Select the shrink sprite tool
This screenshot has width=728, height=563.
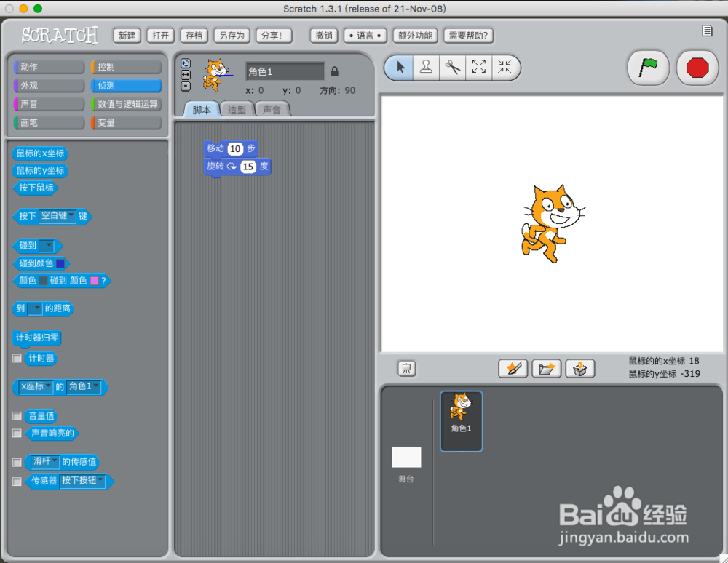[x=505, y=68]
